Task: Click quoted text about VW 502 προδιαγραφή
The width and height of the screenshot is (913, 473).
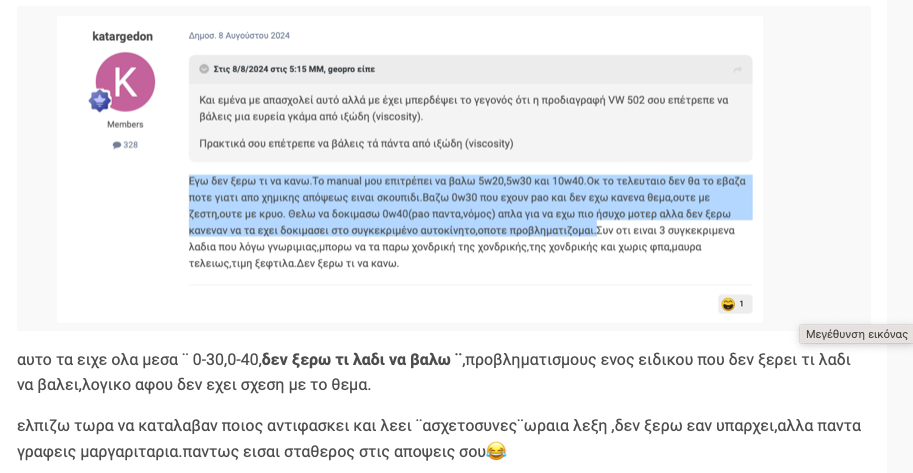Action: pyautogui.click(x=463, y=108)
